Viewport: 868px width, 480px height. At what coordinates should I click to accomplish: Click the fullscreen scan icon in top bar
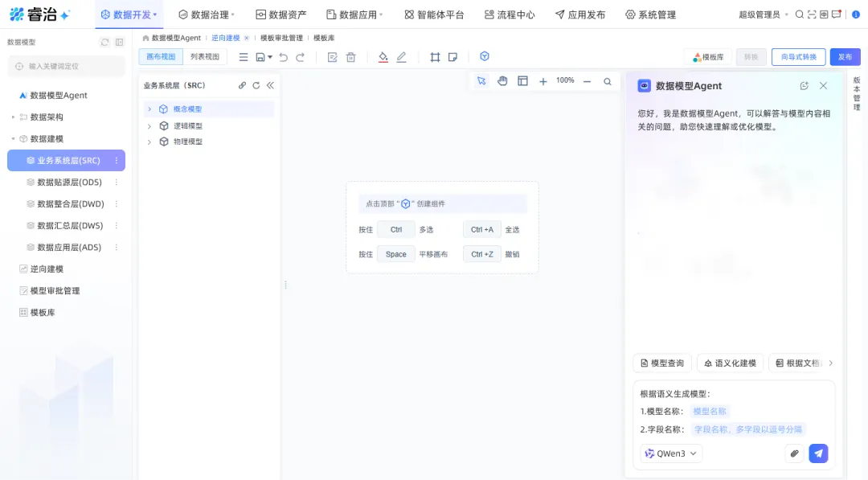[812, 14]
